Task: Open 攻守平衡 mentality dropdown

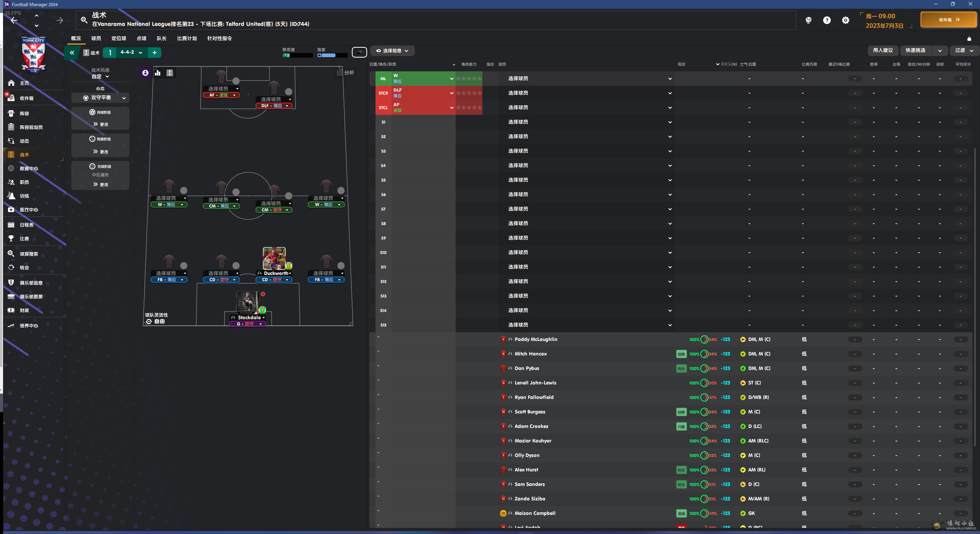Action: [x=100, y=98]
